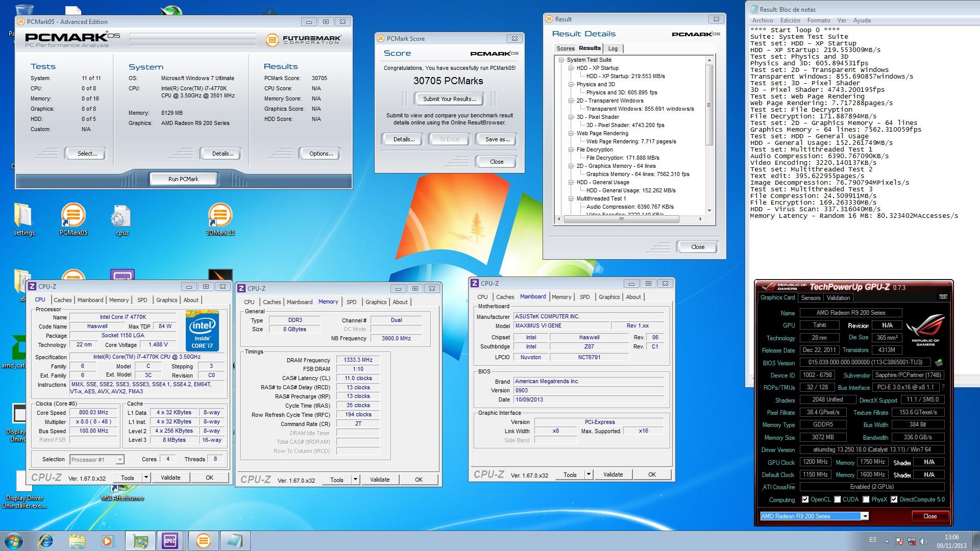
Task: Switch to the CPU-Z taskbar button
Action: (x=170, y=540)
